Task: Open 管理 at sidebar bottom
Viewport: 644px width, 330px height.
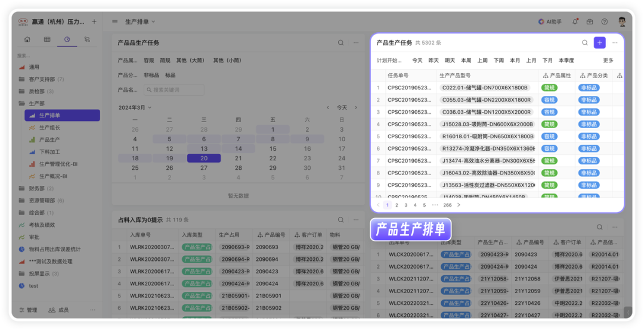Action: click(28, 310)
